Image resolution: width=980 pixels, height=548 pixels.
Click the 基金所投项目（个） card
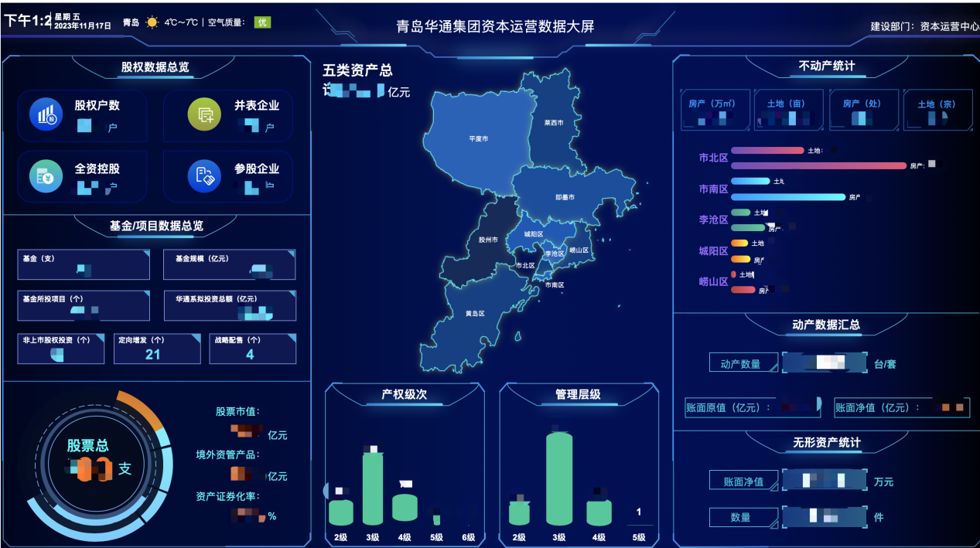pos(84,305)
